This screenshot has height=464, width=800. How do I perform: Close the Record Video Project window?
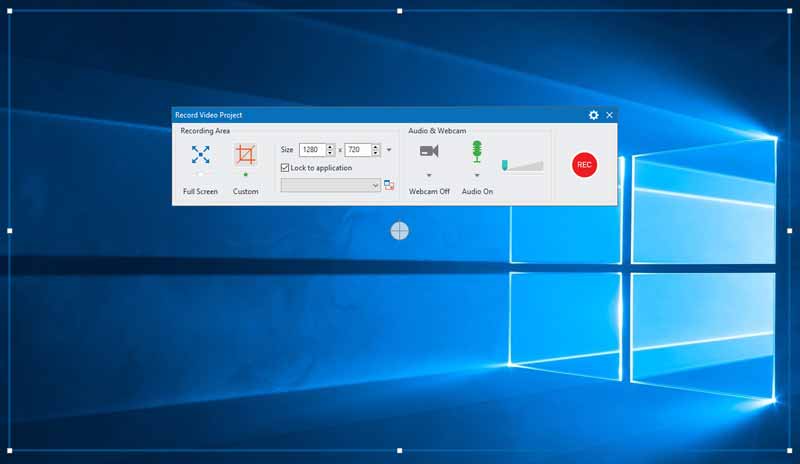[609, 115]
